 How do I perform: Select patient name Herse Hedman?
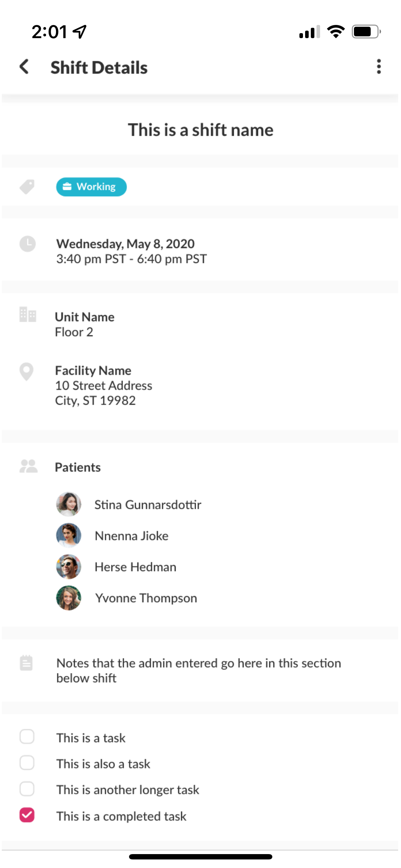pos(135,567)
